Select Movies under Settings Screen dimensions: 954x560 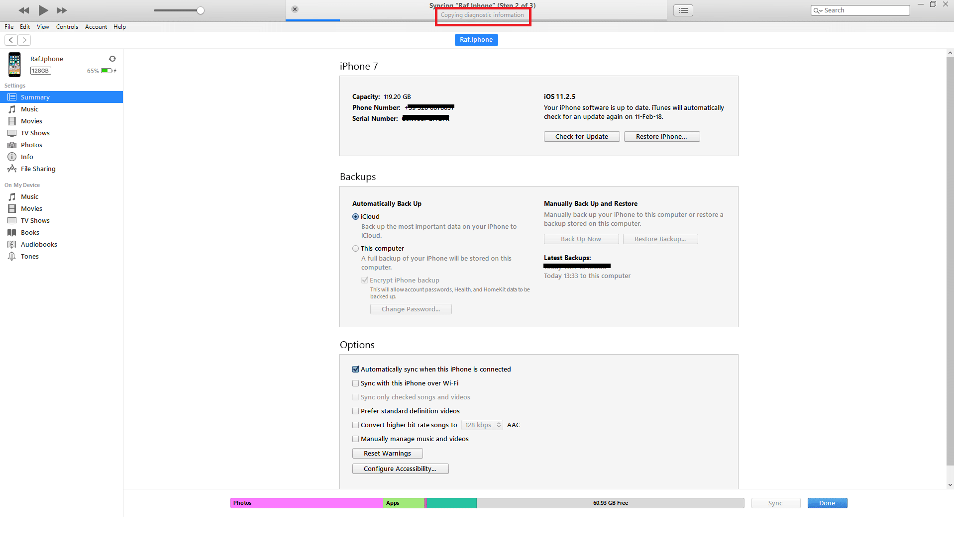[x=61, y=121]
